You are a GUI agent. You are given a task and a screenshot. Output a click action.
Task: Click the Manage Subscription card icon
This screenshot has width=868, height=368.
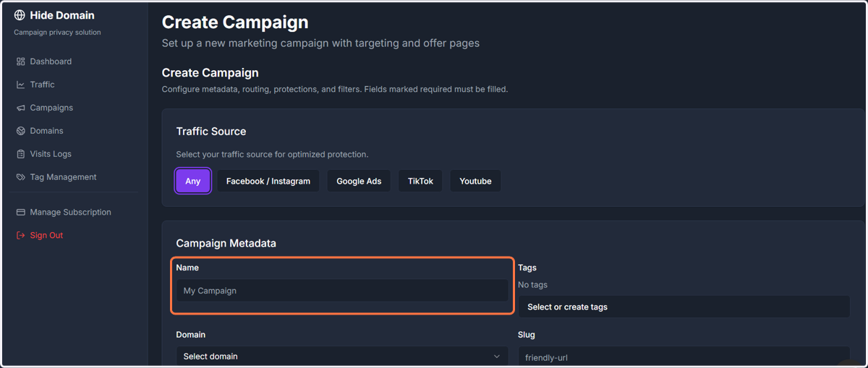click(20, 213)
